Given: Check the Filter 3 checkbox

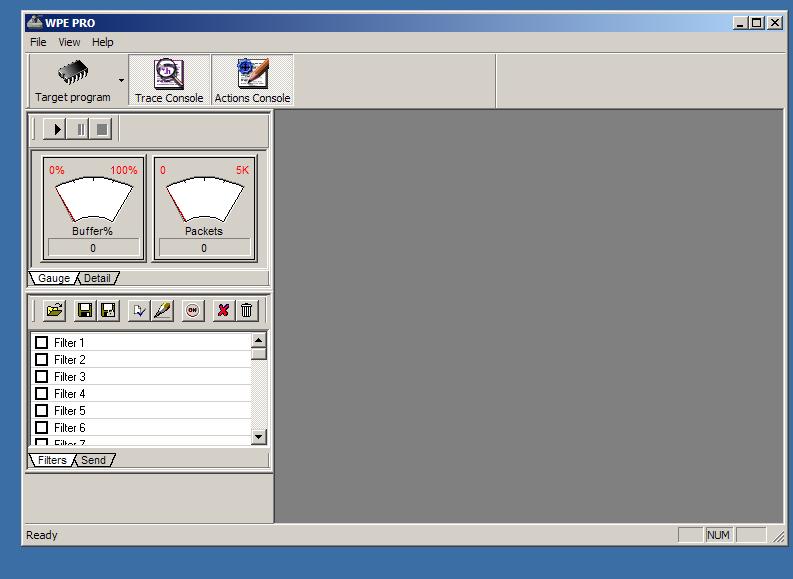Looking at the screenshot, I should 41,377.
